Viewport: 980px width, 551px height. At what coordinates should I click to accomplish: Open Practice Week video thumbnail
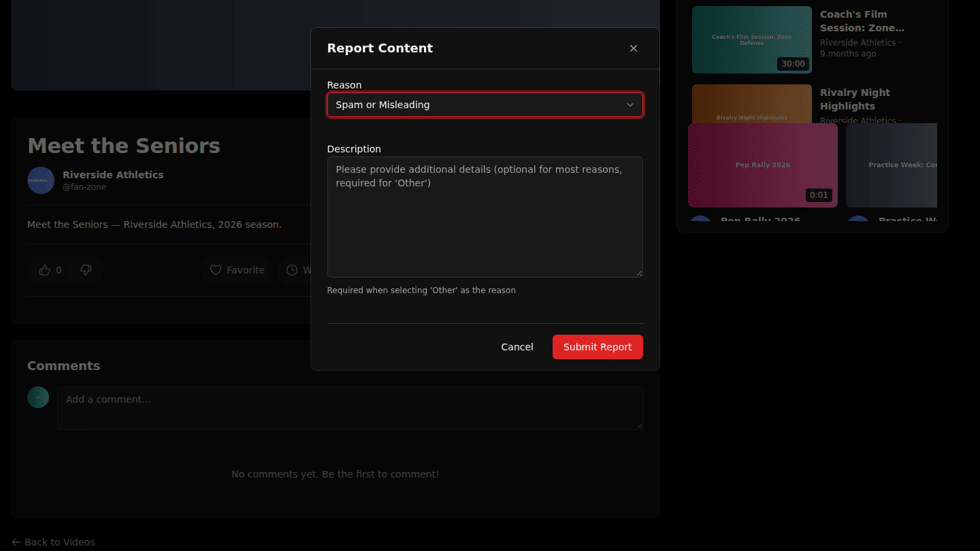pos(892,165)
